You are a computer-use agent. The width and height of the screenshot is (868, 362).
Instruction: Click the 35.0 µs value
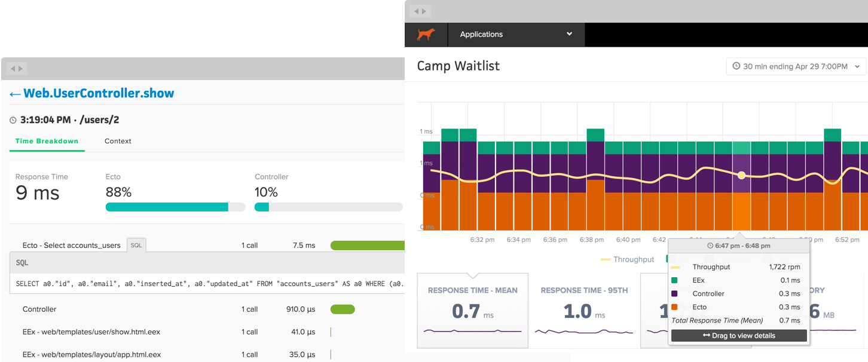coord(302,354)
